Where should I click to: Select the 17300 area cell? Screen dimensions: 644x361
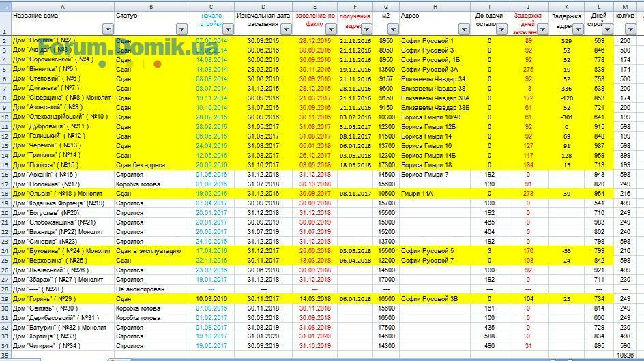click(x=386, y=165)
